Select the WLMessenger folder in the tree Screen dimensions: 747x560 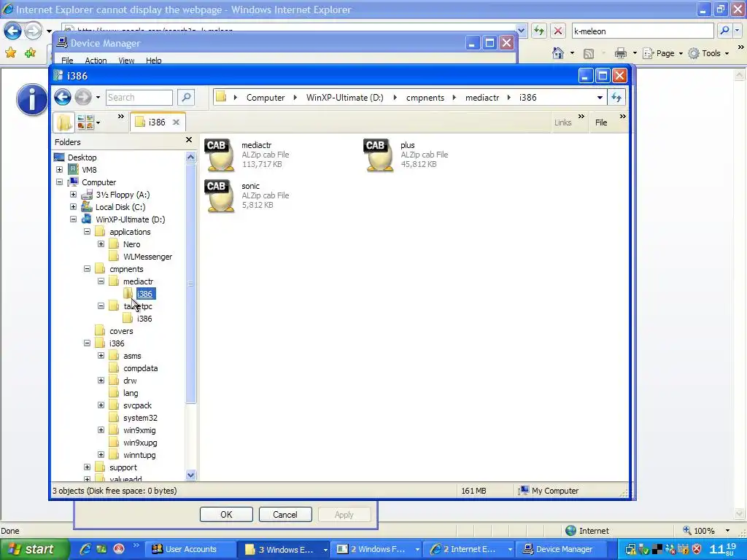coord(147,256)
